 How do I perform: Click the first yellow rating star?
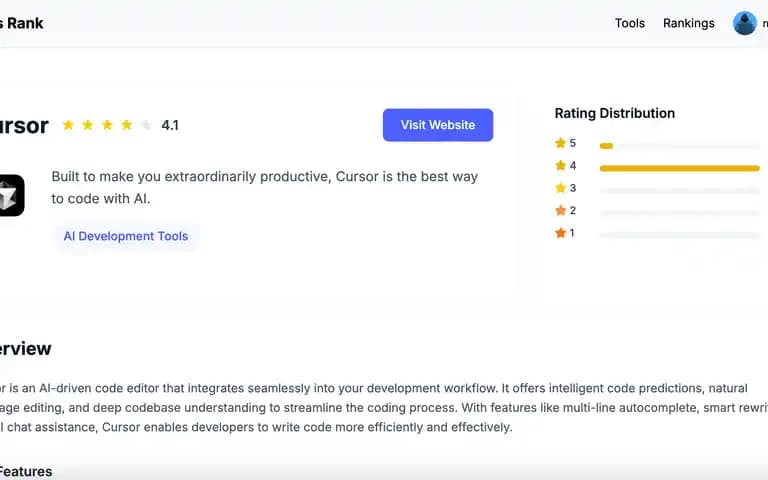pos(68,125)
